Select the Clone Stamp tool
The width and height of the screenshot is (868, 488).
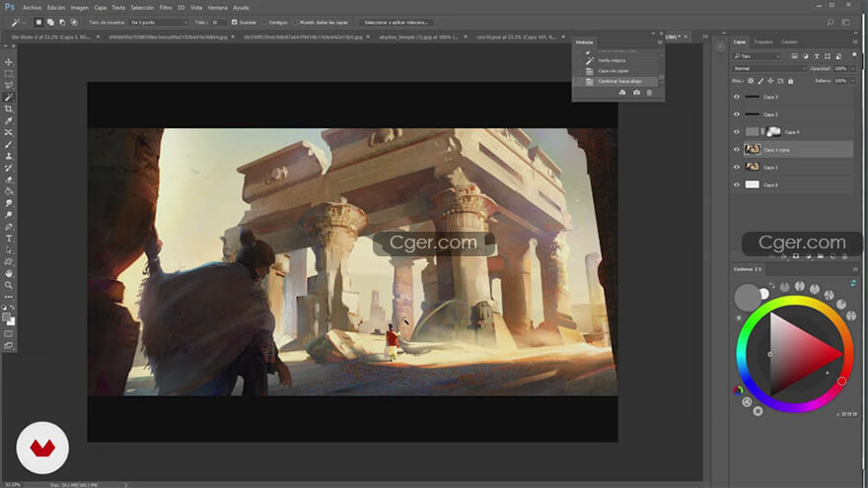(x=8, y=156)
